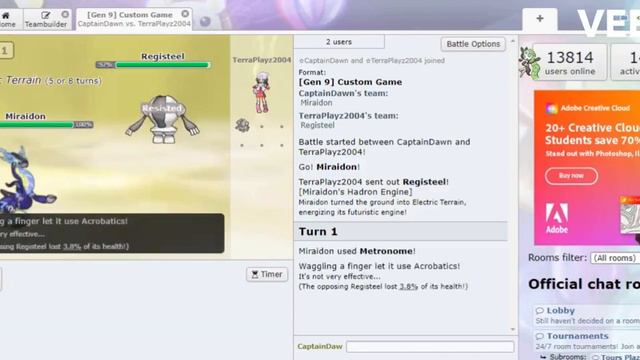Open the Home tab
The image size is (640, 360).
pyautogui.click(x=7, y=19)
